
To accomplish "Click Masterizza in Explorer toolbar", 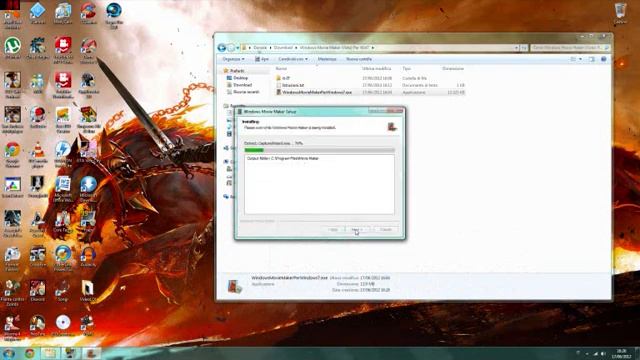I will coord(327,59).
